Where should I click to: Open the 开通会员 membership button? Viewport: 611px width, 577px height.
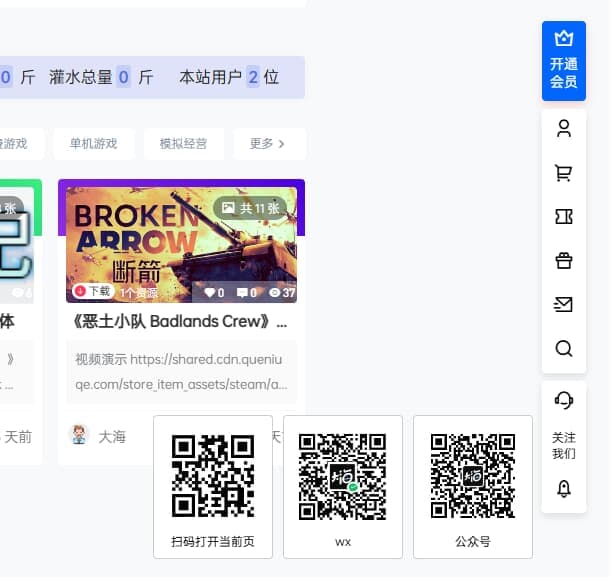tap(563, 61)
